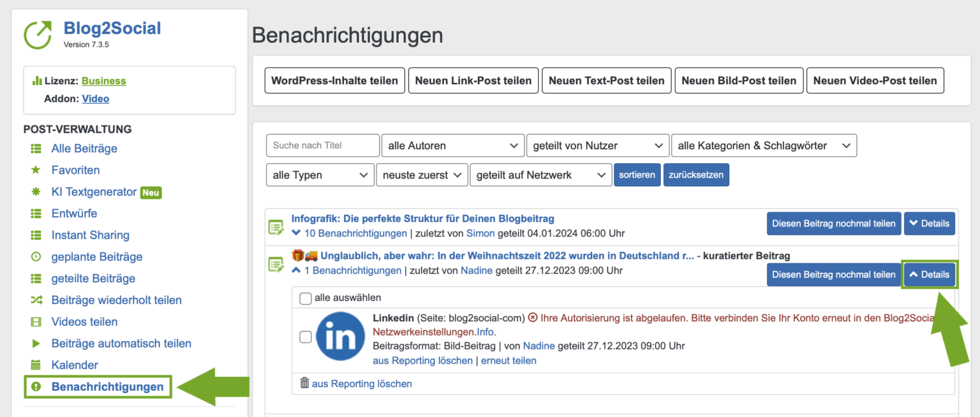Expand Details for the Infografik post
The image size is (980, 417).
pyautogui.click(x=930, y=223)
